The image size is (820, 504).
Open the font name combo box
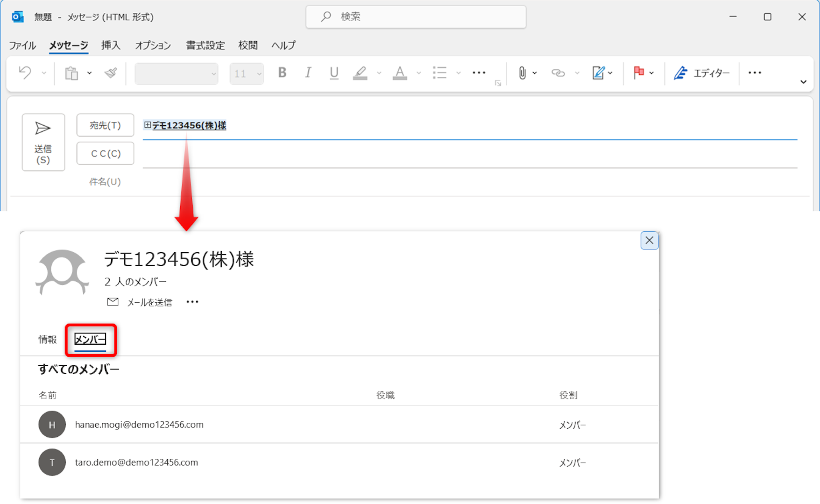pyautogui.click(x=177, y=74)
